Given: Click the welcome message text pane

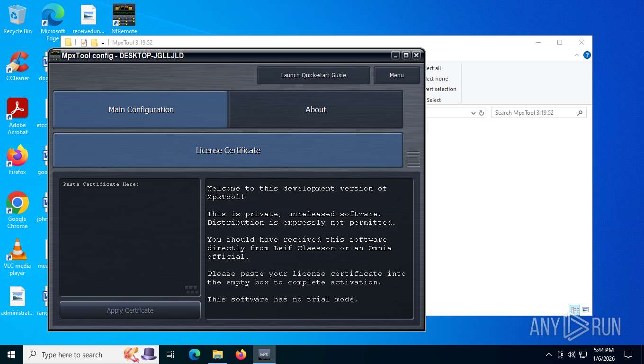Looking at the screenshot, I should tap(309, 248).
